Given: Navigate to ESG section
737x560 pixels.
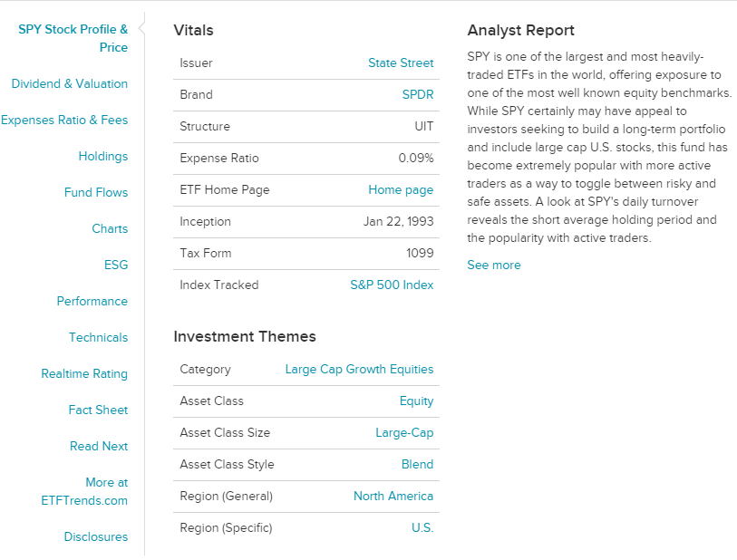Looking at the screenshot, I should [116, 265].
